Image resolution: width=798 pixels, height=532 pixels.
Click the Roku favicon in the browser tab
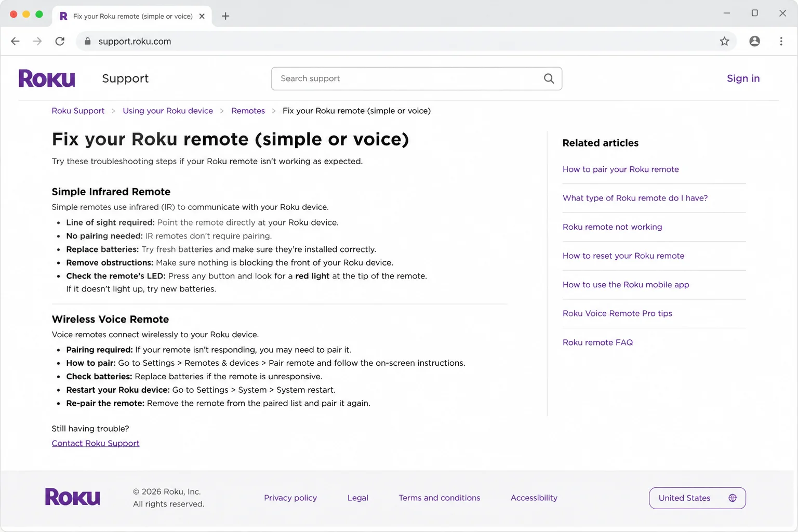tap(63, 16)
